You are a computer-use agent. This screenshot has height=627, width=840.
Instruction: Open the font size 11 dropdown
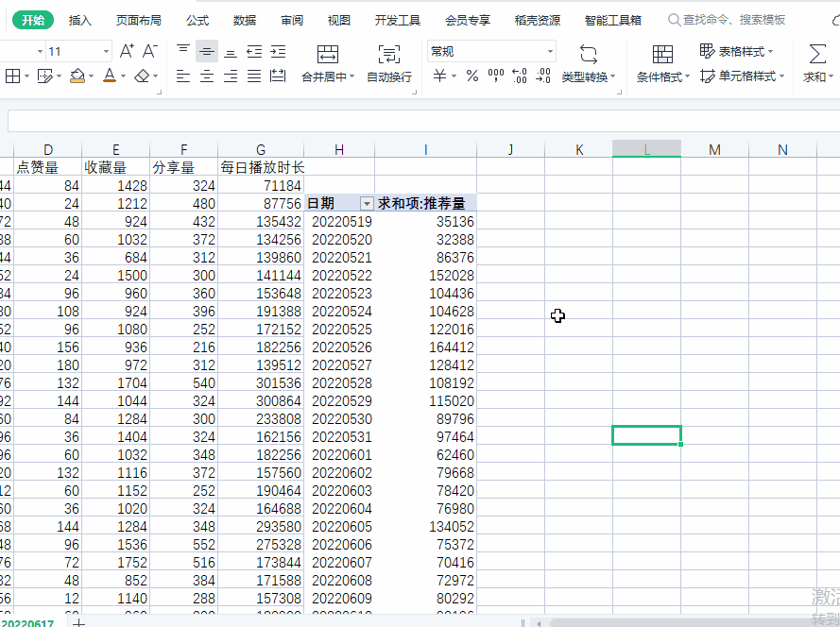point(105,52)
